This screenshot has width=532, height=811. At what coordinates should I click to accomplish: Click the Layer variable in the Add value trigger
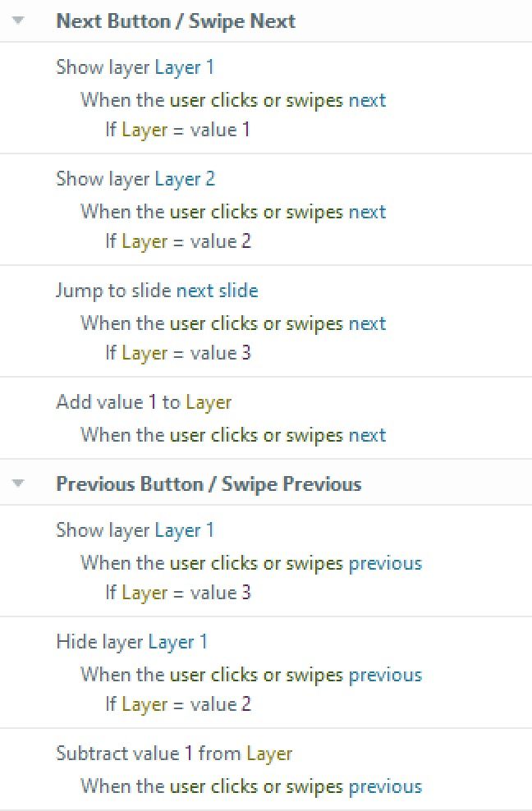tap(209, 402)
